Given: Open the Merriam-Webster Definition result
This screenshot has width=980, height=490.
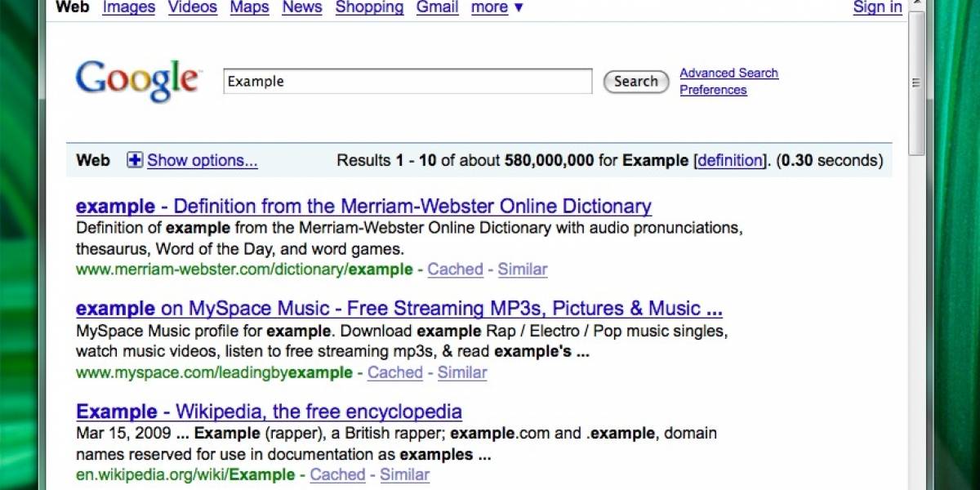Looking at the screenshot, I should point(363,206).
